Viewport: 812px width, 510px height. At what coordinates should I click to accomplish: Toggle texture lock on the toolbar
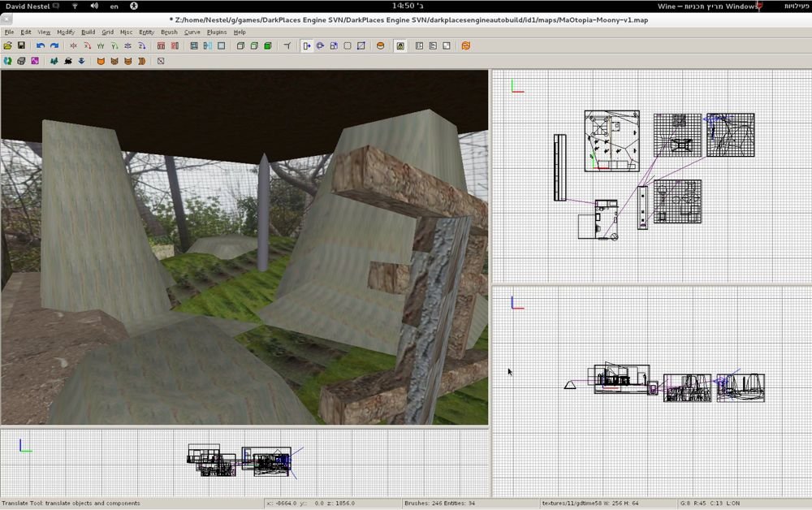[x=400, y=45]
